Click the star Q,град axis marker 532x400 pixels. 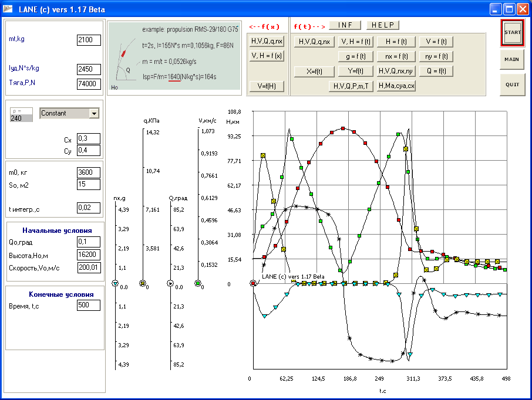(171, 284)
